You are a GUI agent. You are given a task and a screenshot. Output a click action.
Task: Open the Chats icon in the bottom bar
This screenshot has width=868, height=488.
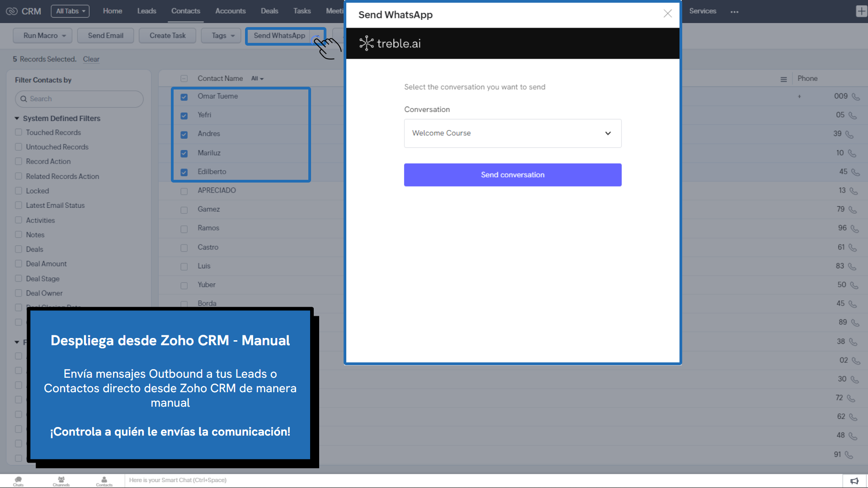click(x=18, y=481)
